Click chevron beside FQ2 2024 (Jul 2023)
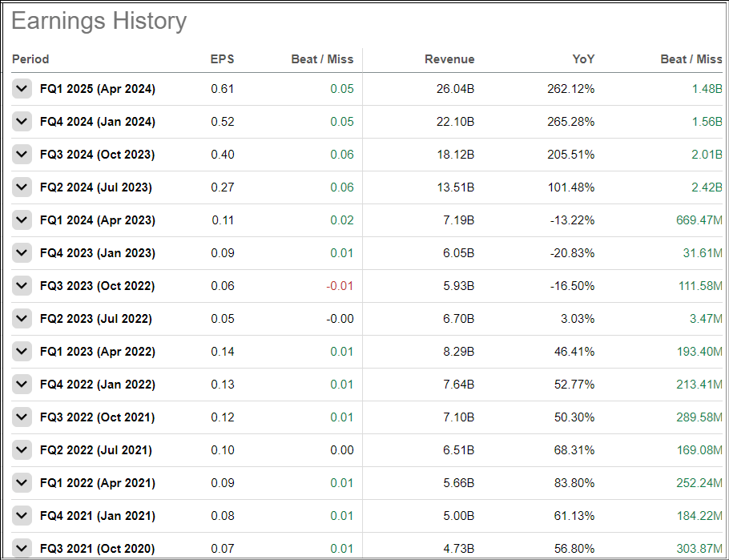This screenshot has width=729, height=560. pyautogui.click(x=22, y=187)
